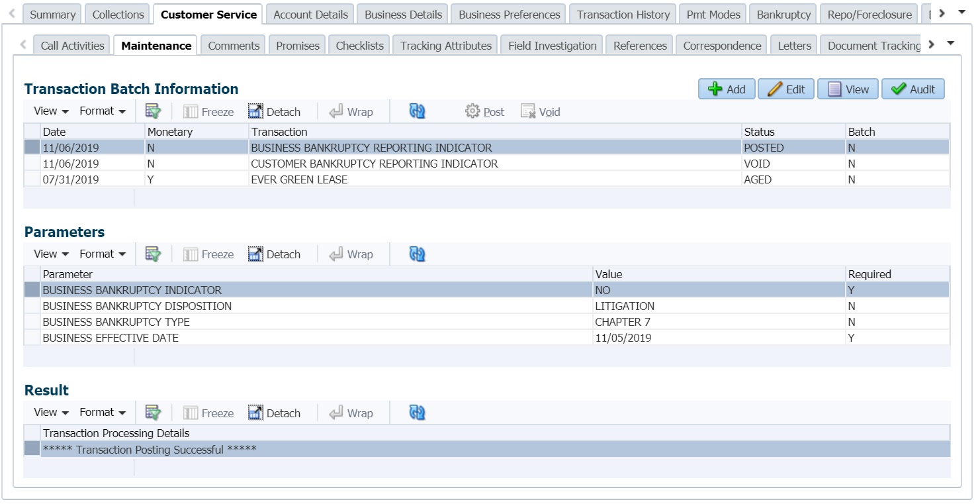Refresh the Transaction Batch Information table
This screenshot has height=504, width=980.
click(x=417, y=111)
